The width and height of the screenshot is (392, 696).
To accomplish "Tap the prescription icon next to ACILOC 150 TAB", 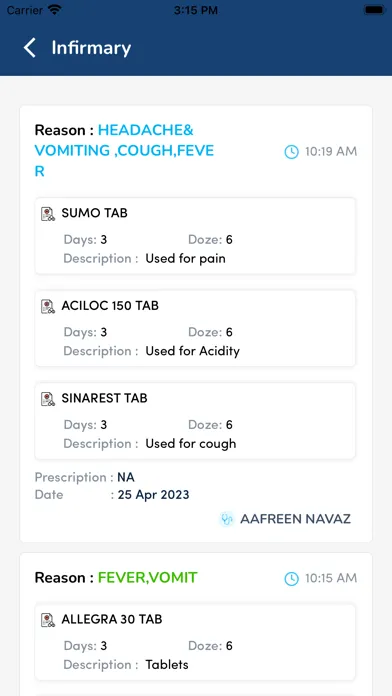I will 48,306.
